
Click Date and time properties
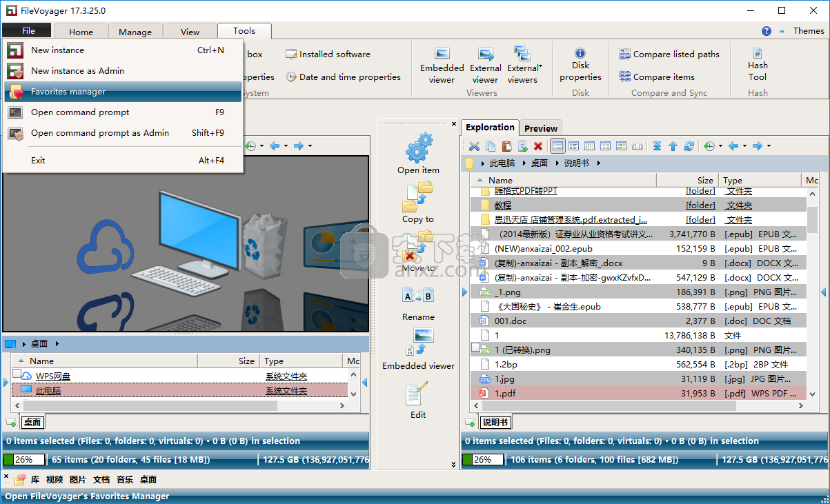(344, 77)
